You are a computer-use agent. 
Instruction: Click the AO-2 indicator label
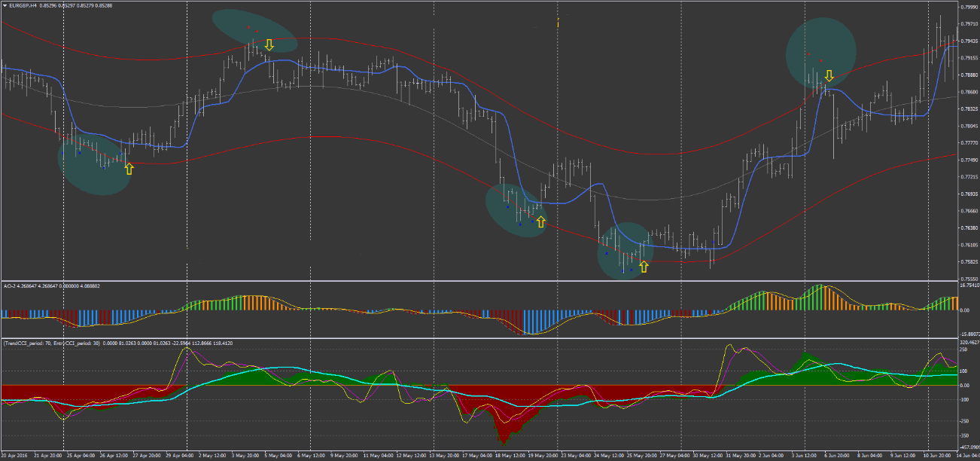point(10,286)
